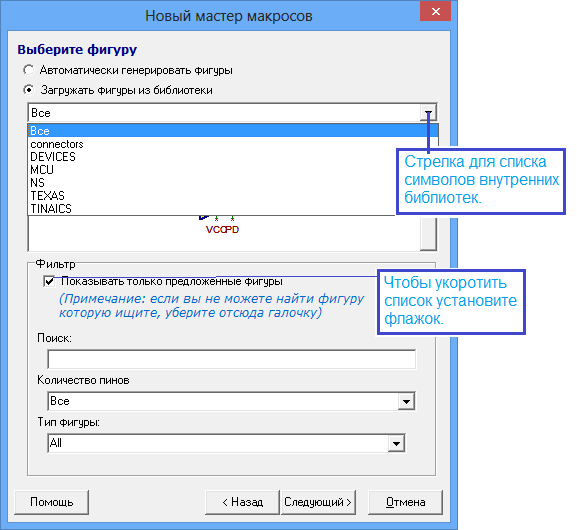The image size is (577, 530).
Task: Click the 'Поиск' search text field
Action: pos(232,359)
